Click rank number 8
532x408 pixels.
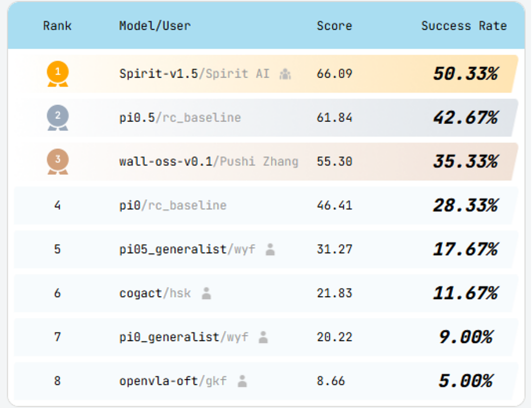pyautogui.click(x=57, y=381)
